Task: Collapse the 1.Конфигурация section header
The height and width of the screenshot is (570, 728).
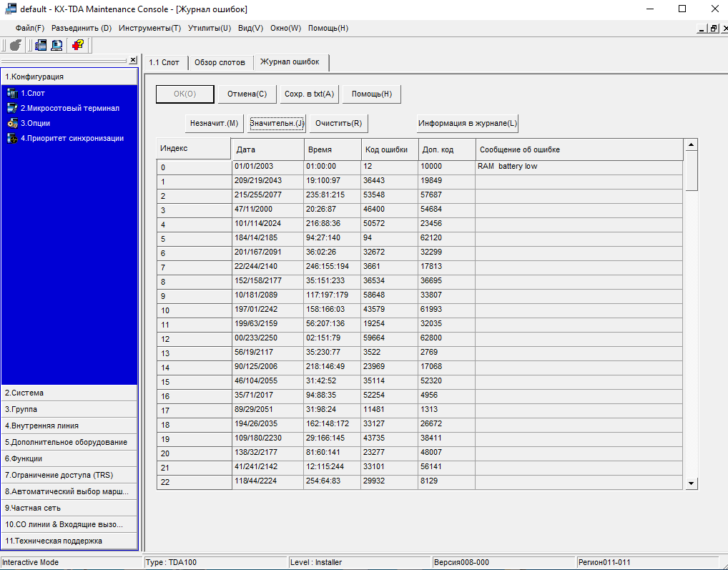Action: (69, 77)
